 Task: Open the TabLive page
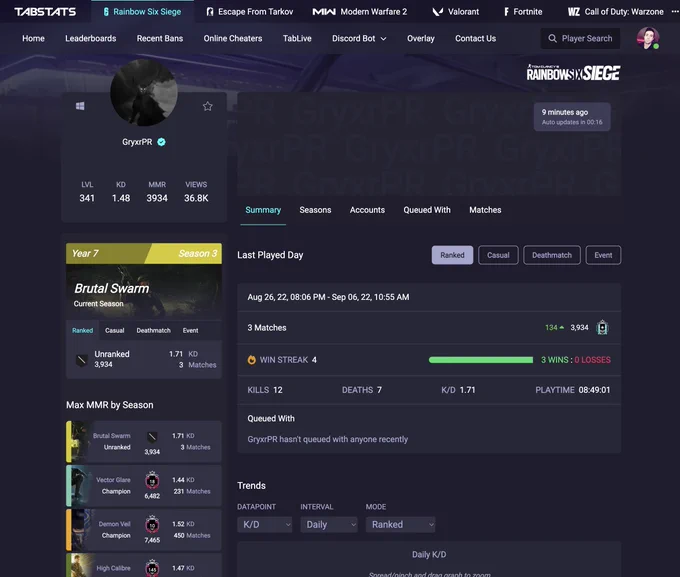297,39
